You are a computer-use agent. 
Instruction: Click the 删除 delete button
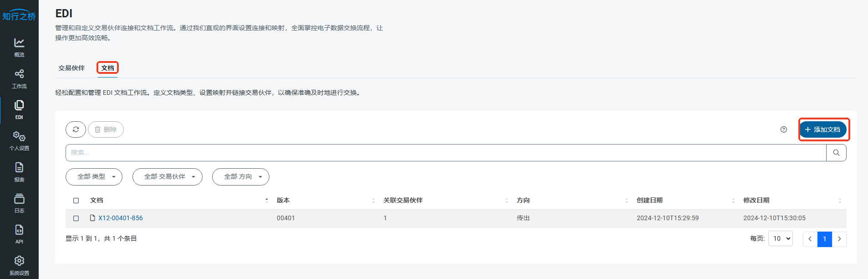click(106, 129)
